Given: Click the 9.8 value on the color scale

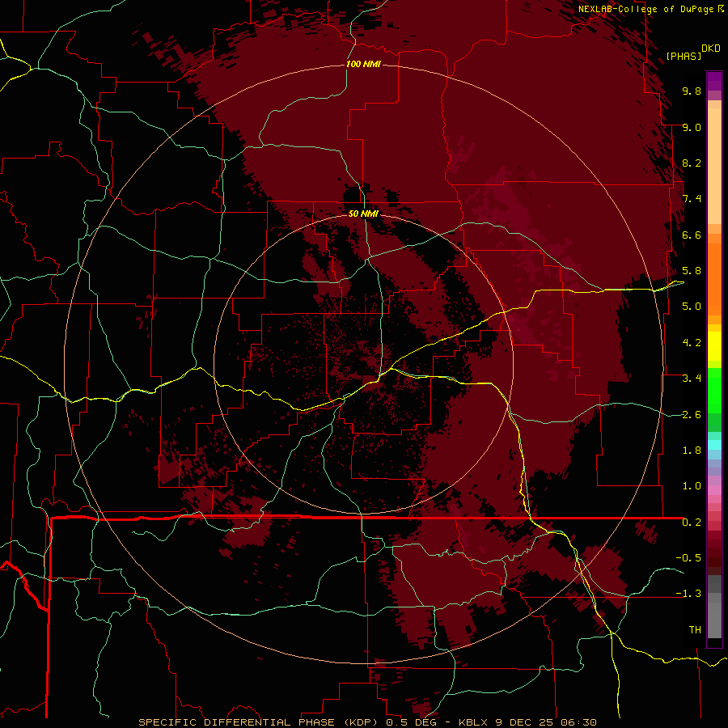Looking at the screenshot, I should click(x=692, y=91).
